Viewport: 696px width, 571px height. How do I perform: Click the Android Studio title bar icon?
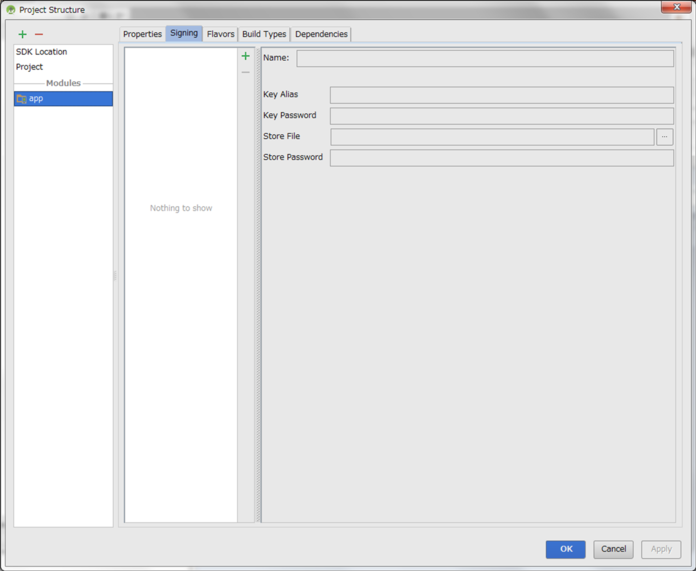click(x=11, y=9)
